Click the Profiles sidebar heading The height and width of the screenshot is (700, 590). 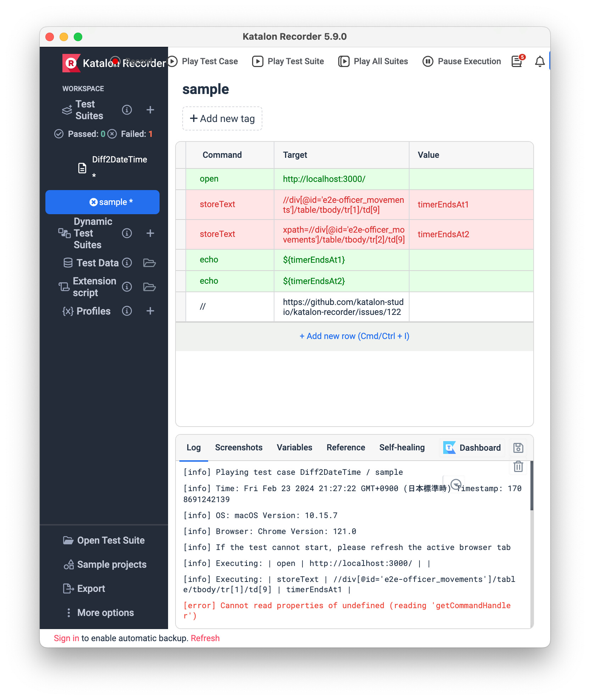click(94, 311)
